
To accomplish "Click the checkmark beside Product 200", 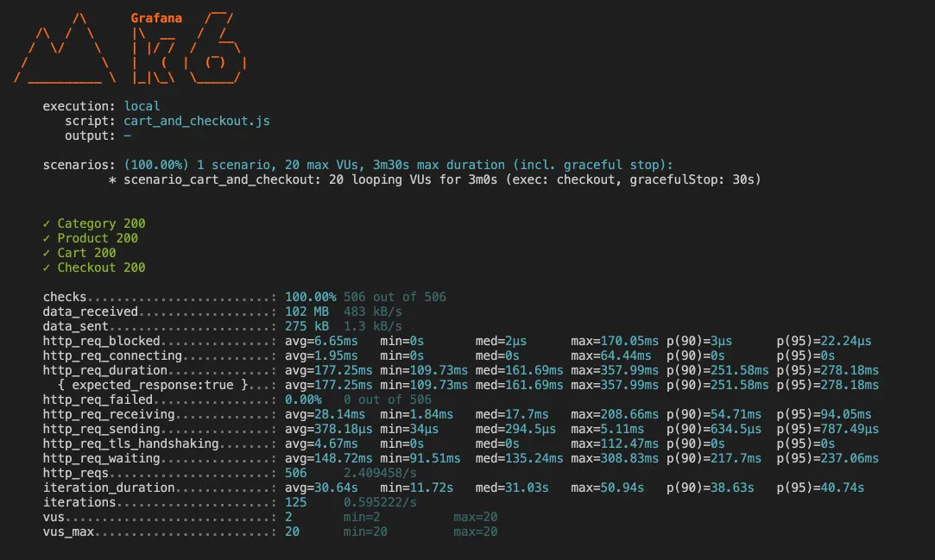I will coord(47,238).
